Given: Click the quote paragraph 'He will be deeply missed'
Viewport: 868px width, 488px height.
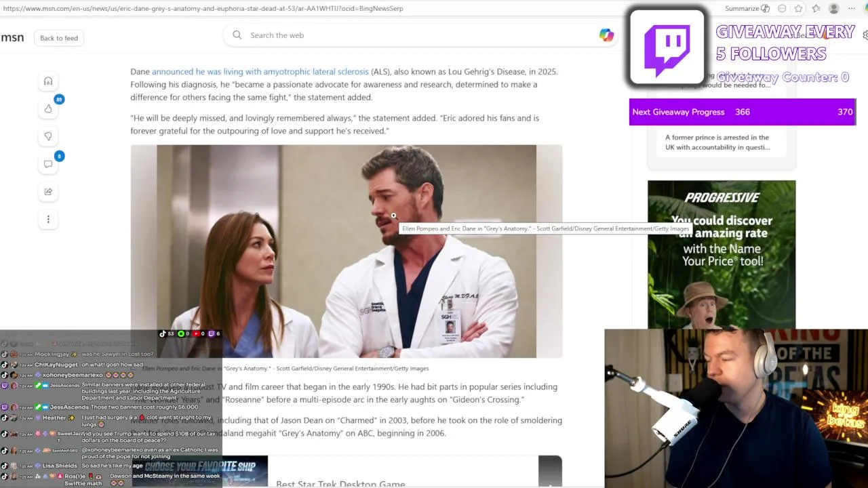Looking at the screenshot, I should (x=335, y=124).
